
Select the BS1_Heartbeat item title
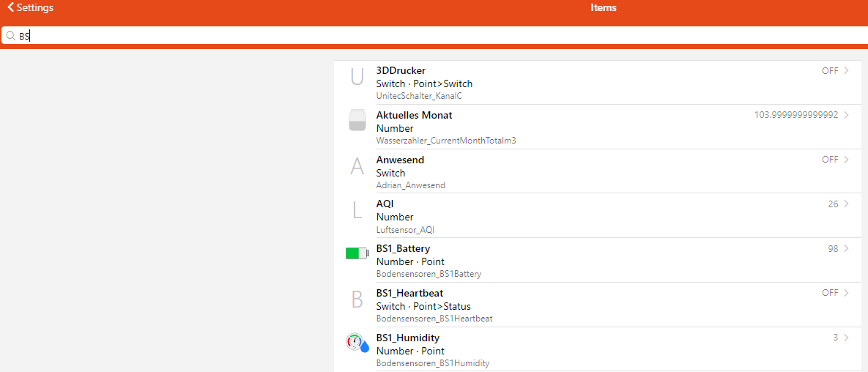409,293
